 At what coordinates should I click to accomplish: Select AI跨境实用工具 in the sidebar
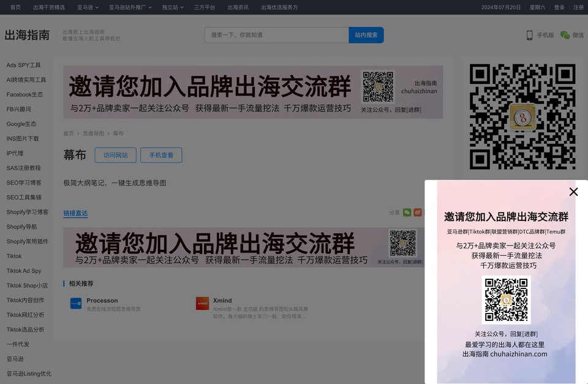coord(26,80)
